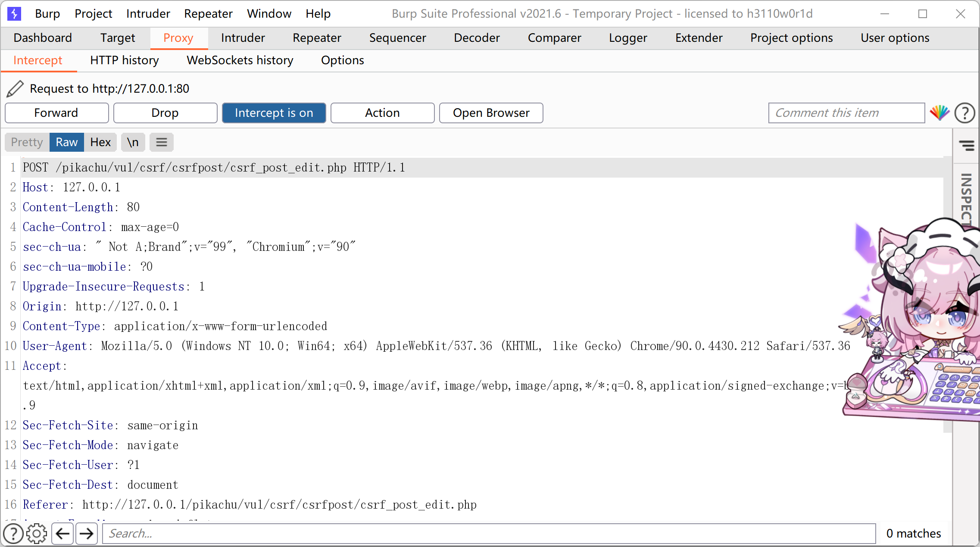Expand the Inspector panel options icon

tap(967, 145)
